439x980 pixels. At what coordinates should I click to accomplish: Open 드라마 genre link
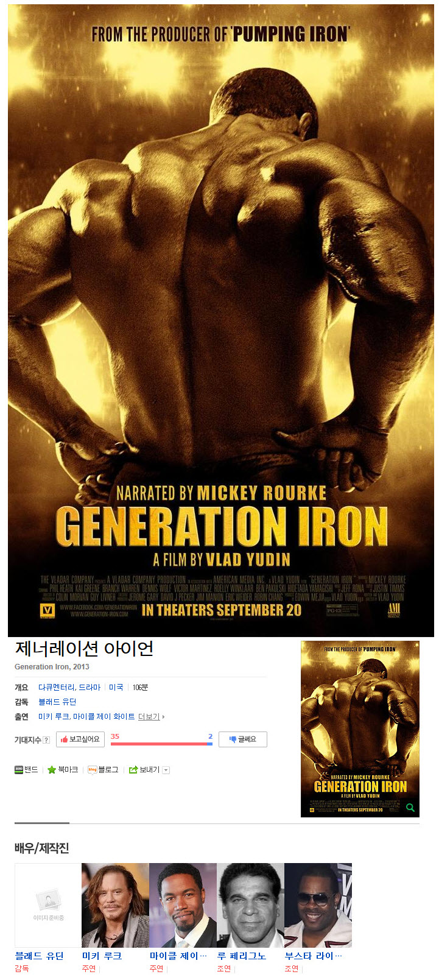90,687
